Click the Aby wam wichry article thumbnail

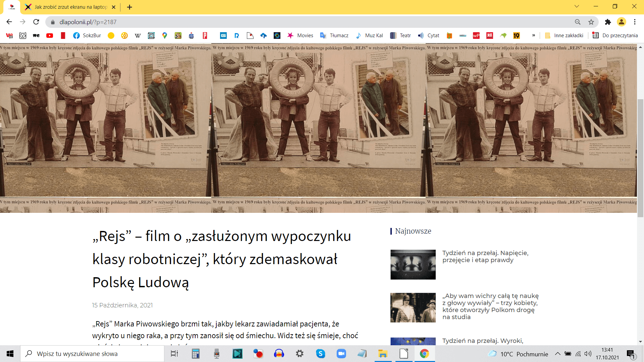pos(413,308)
